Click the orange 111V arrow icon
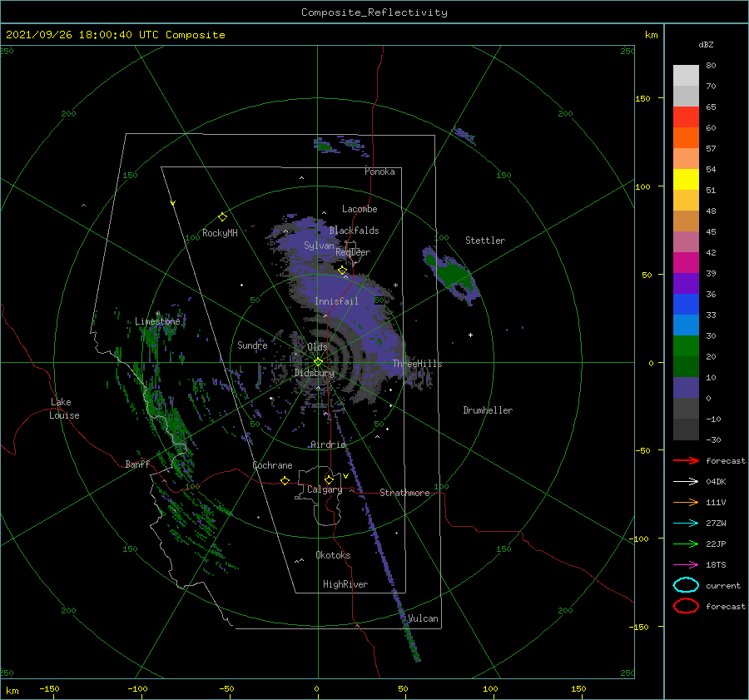 tap(686, 502)
